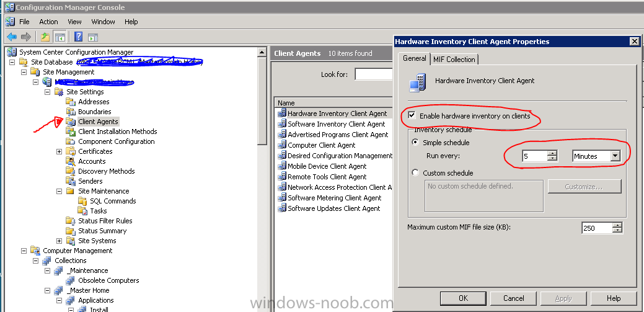Screen dimensions: 644x312
Task: Collapse the Site Maintenance node
Action: tap(59, 191)
